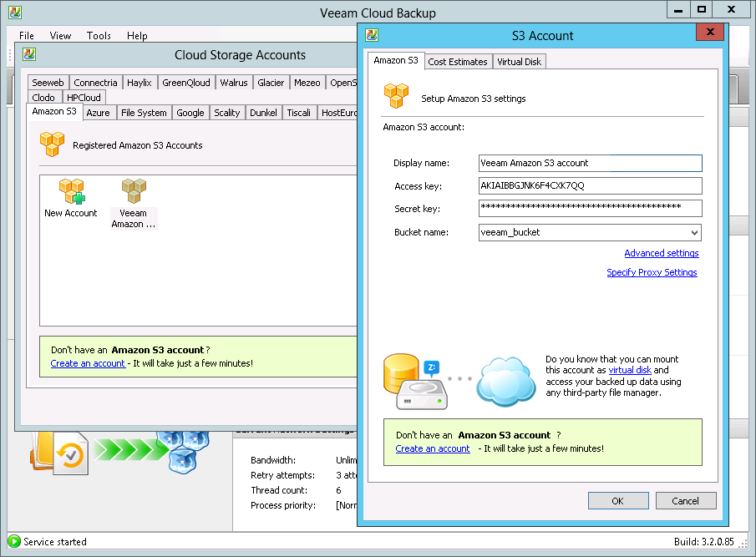This screenshot has height=557, width=756.
Task: Select the Amazon S3 tab in S3 Account dialog
Action: [396, 60]
